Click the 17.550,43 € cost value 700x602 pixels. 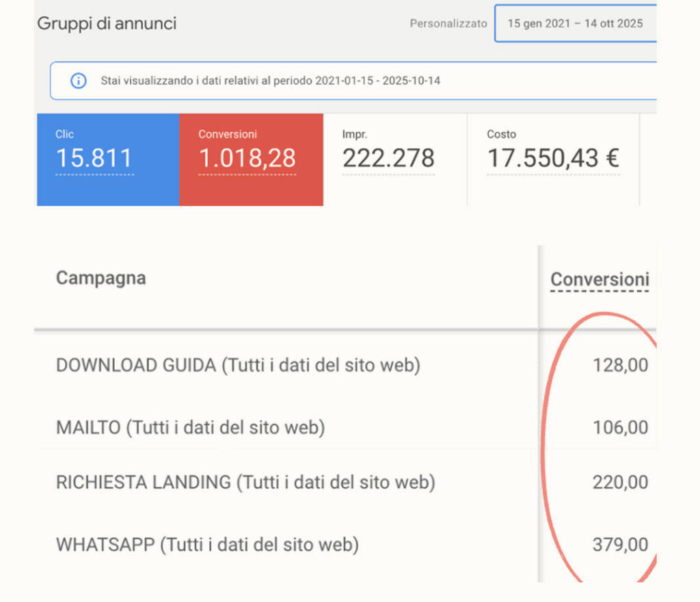[552, 159]
